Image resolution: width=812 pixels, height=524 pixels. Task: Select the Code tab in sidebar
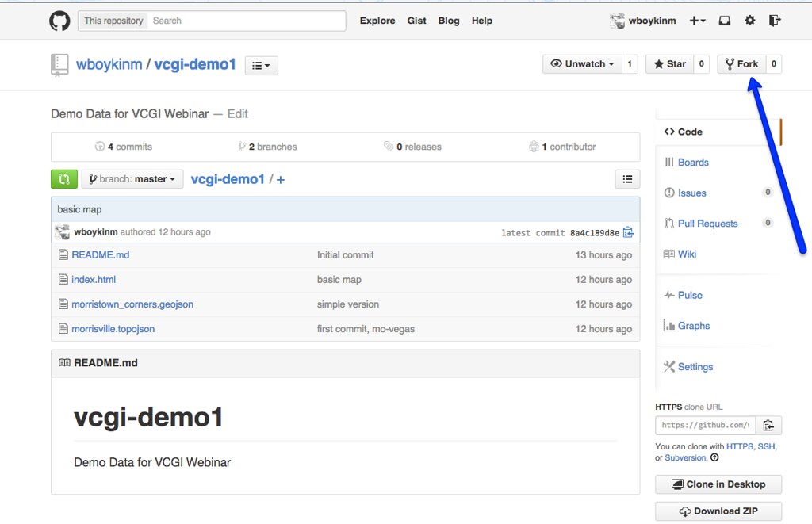718,132
